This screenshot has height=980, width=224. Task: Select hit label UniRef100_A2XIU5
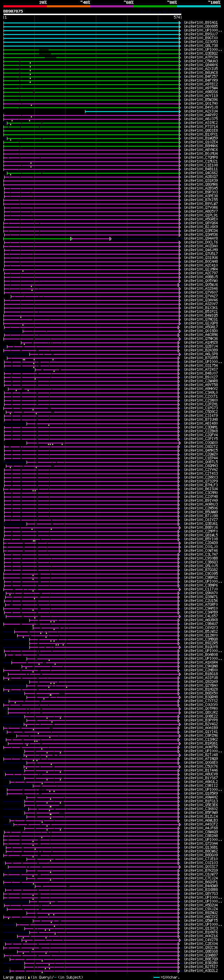click(201, 69)
